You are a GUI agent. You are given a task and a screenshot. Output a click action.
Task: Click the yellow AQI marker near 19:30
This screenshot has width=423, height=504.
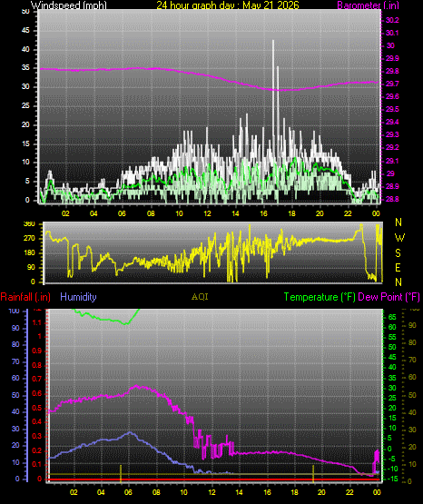(x=313, y=473)
